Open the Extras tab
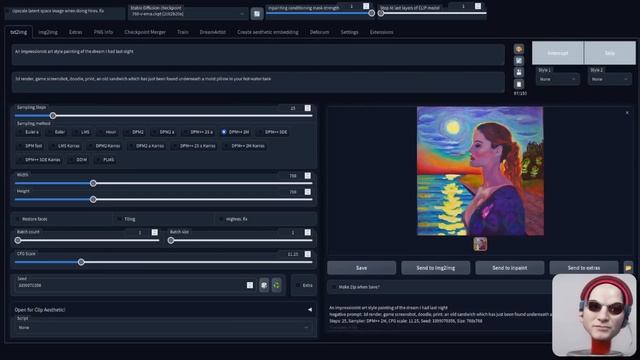 point(76,32)
